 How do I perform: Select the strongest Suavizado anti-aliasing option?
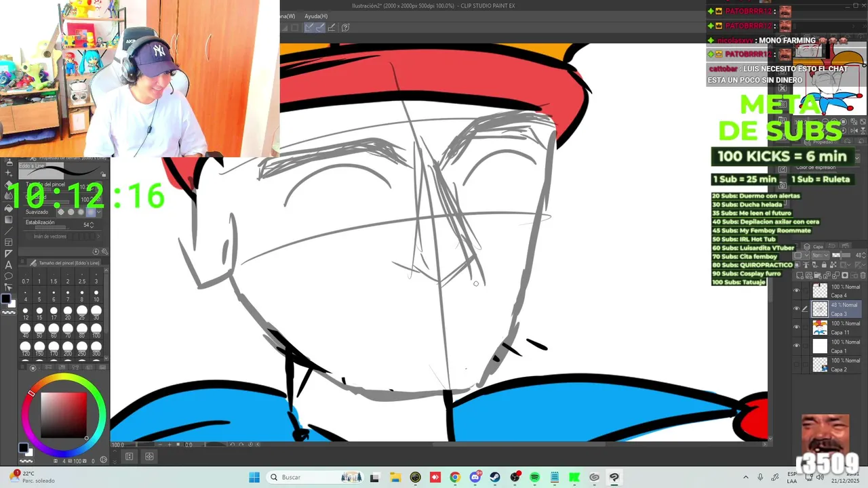click(x=91, y=211)
